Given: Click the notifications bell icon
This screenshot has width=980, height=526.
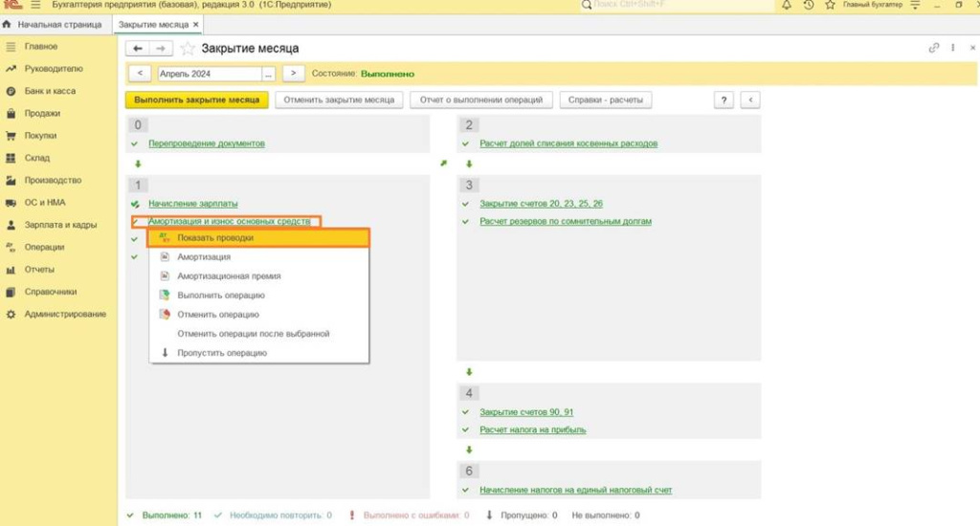Looking at the screenshot, I should tap(787, 6).
